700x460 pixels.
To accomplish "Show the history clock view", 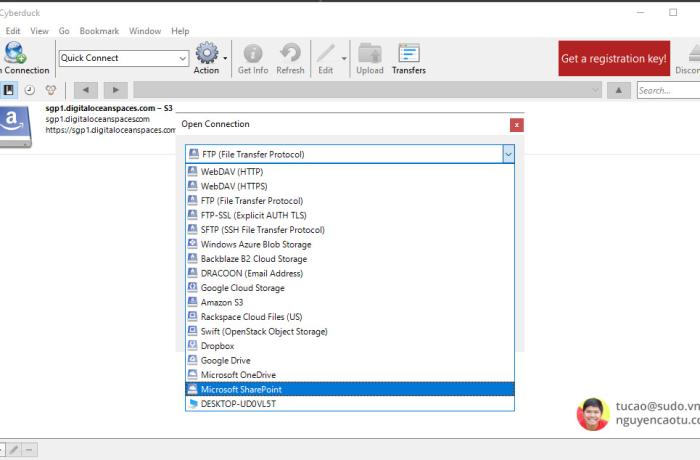I will [x=29, y=90].
